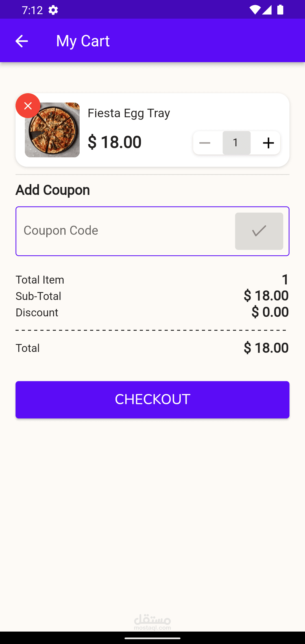The image size is (305, 644).
Task: Tap the battery status icon
Action: 280,10
